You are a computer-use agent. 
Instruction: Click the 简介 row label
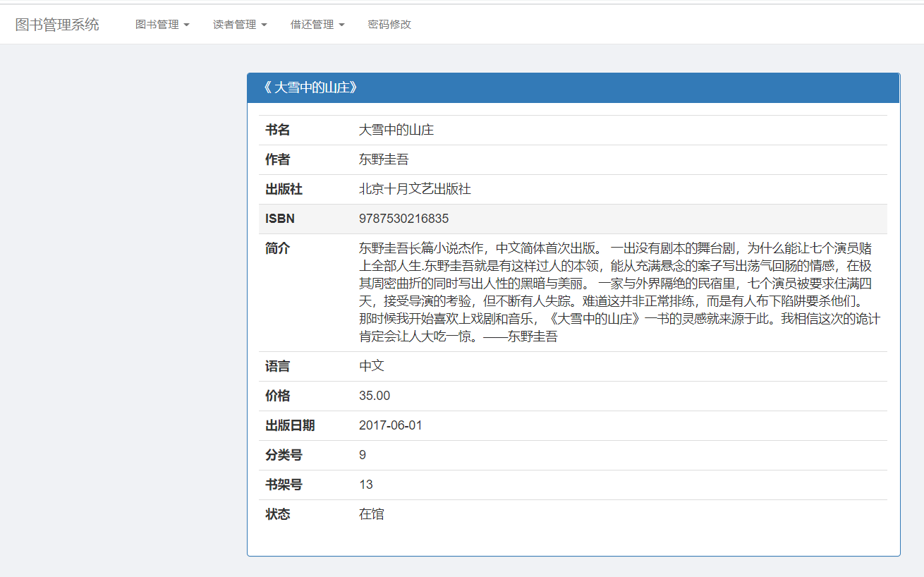pos(277,248)
